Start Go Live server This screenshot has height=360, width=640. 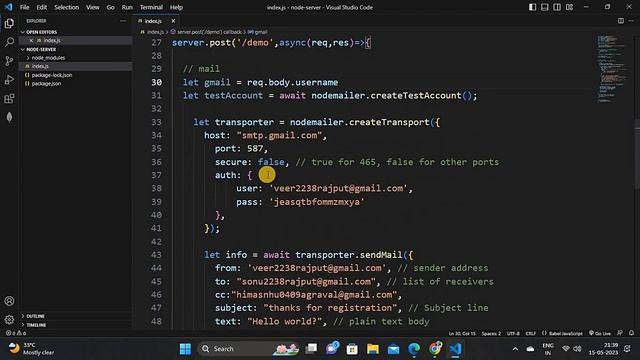[600, 333]
